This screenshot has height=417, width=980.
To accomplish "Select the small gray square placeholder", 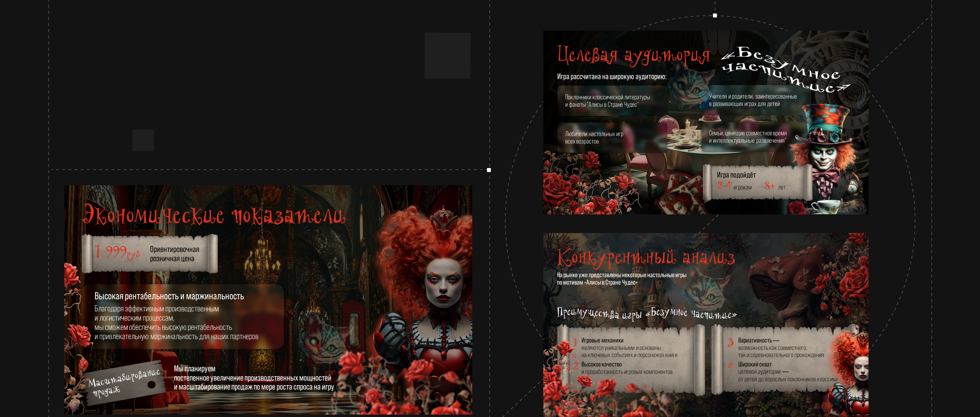I will coord(143,140).
